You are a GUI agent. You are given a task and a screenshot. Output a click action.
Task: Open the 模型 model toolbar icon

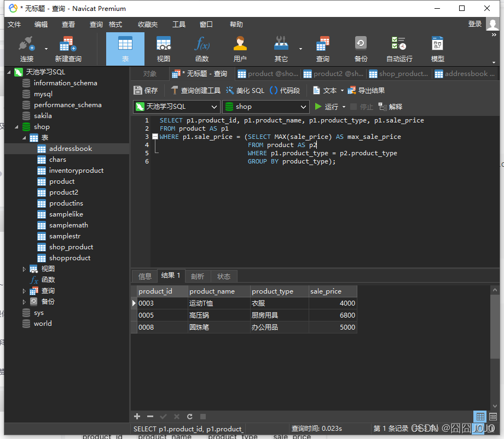tap(437, 49)
